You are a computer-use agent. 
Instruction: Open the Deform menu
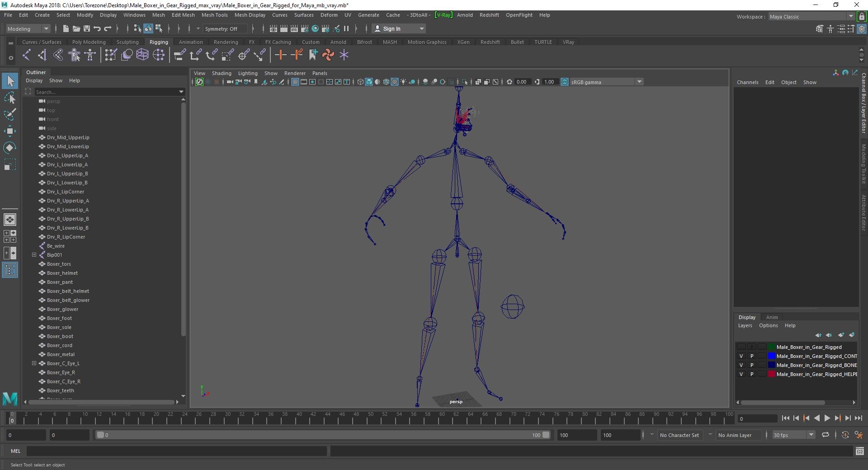(329, 15)
